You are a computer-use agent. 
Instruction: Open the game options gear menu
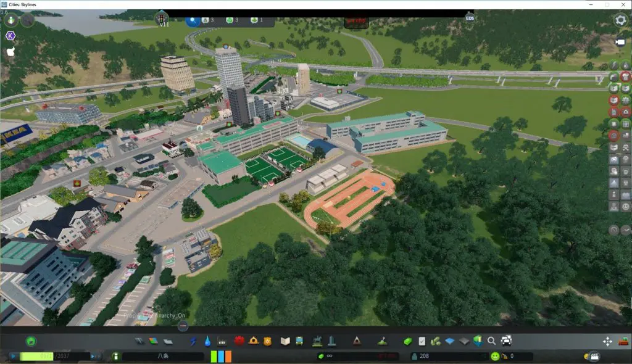(x=620, y=20)
